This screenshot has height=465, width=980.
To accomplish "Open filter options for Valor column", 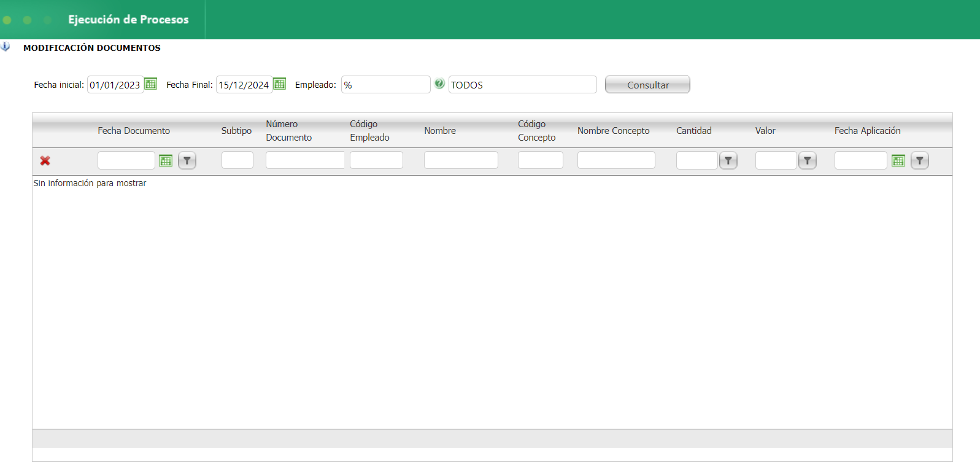I will coord(808,161).
